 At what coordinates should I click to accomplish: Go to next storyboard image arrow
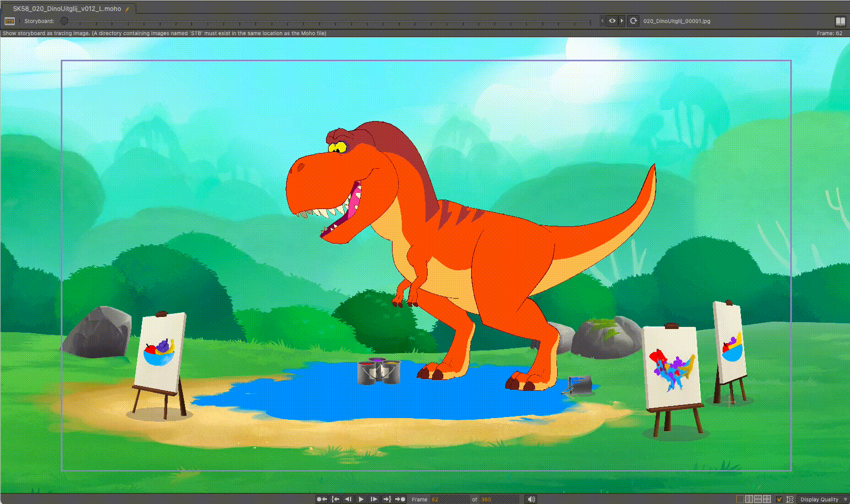click(x=622, y=21)
